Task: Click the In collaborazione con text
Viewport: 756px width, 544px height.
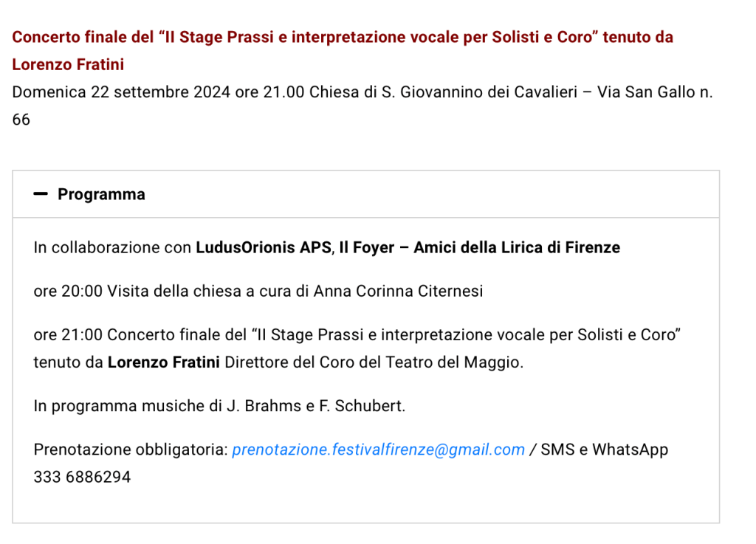Action: [x=112, y=248]
